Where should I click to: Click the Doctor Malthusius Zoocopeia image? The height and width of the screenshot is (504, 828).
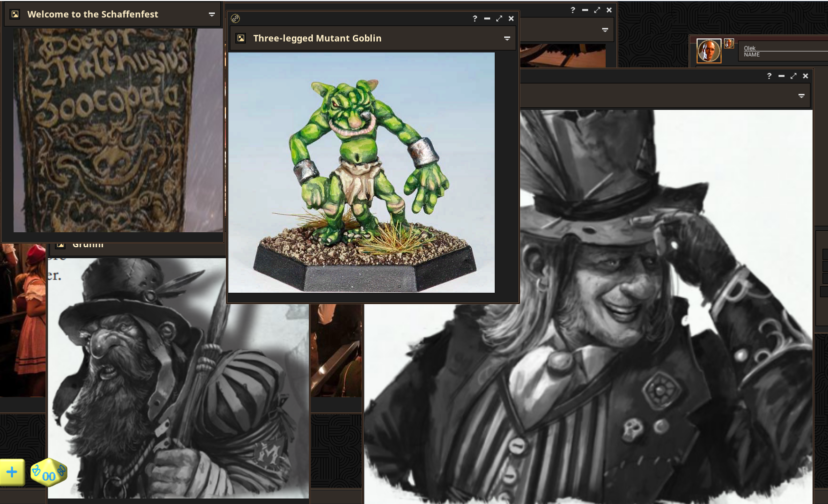tap(118, 130)
